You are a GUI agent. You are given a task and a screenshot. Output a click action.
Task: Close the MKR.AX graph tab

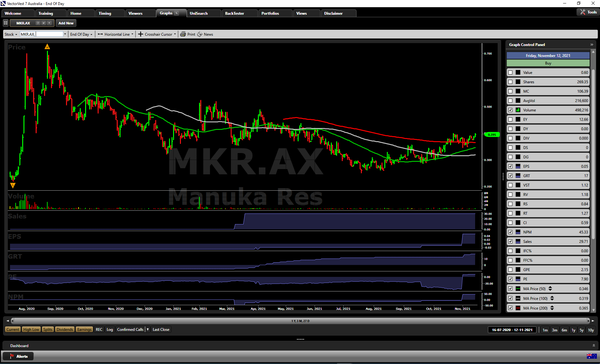(49, 23)
